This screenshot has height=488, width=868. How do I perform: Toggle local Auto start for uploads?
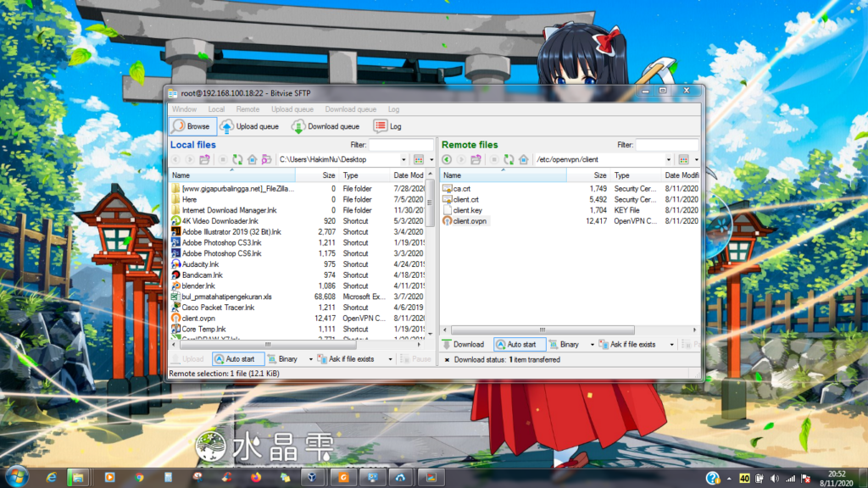pos(237,359)
